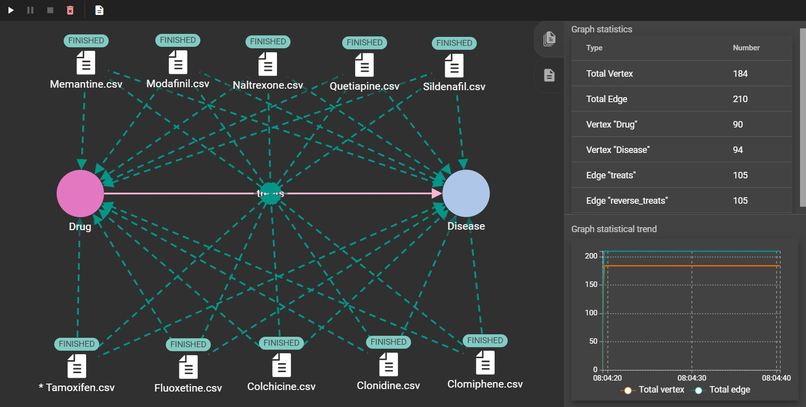
Task: Click FINISHED badge above Tamoxifen.csv
Action: [x=77, y=344]
